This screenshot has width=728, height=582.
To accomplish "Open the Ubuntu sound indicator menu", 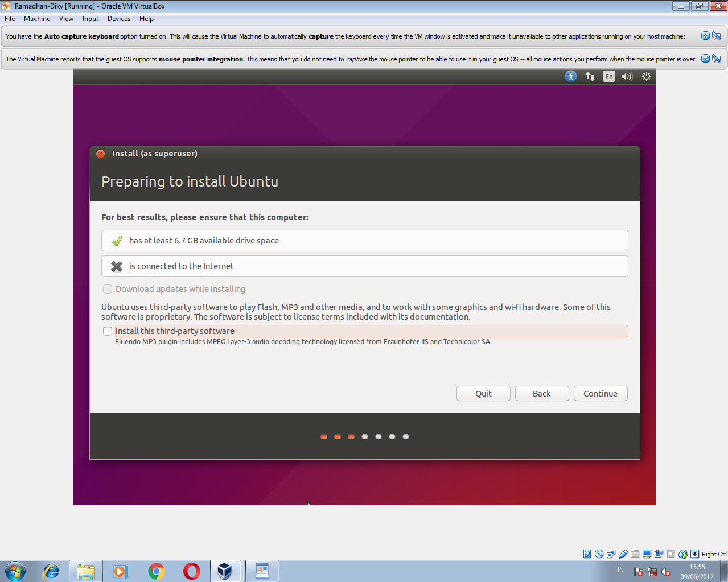I will (627, 76).
